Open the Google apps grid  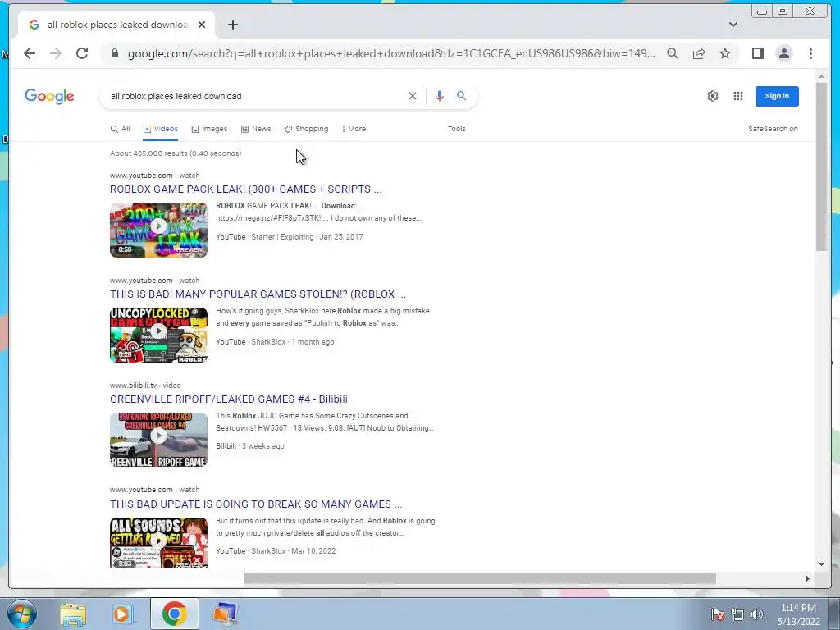738,96
